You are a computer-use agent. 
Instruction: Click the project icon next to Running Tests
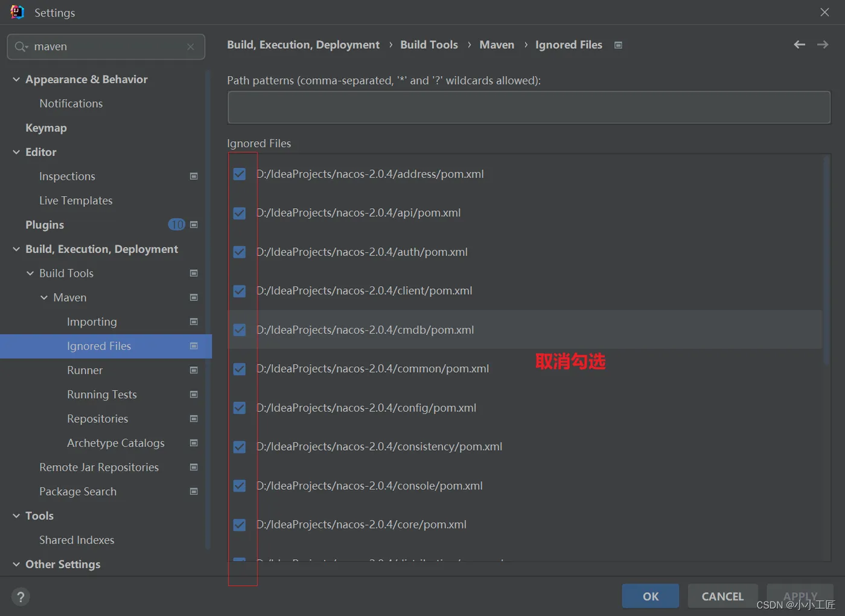(x=194, y=395)
